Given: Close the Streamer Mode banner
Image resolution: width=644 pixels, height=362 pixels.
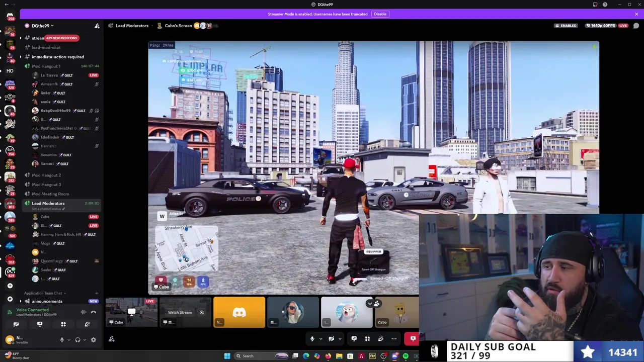Looking at the screenshot, I should click(636, 14).
